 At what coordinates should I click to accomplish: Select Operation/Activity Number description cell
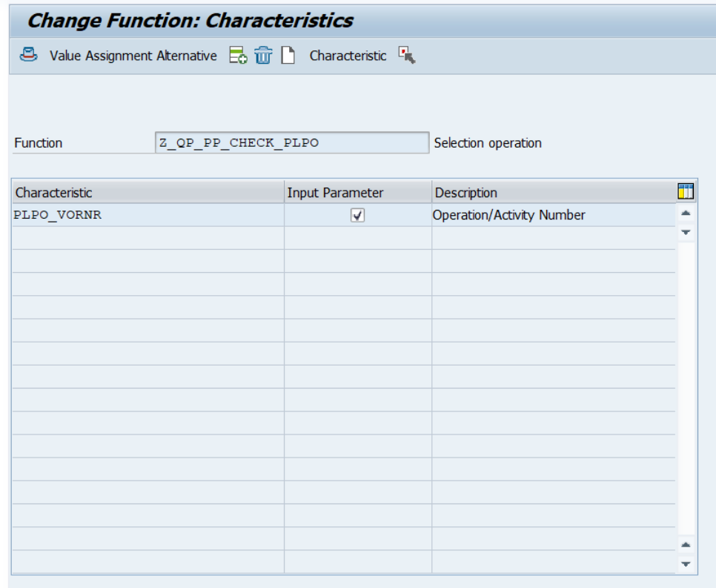coord(552,215)
